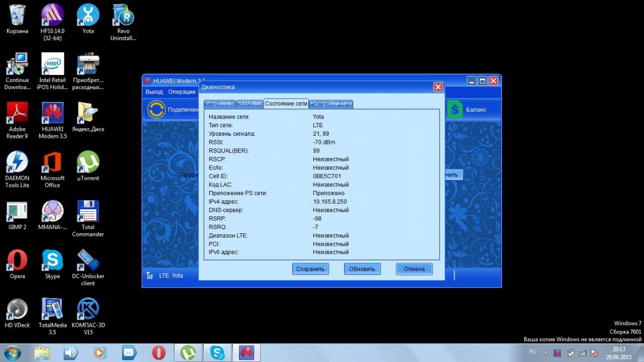Image resolution: width=644 pixels, height=362 pixels.
Task: Click the Приложено value
Action: [329, 193]
